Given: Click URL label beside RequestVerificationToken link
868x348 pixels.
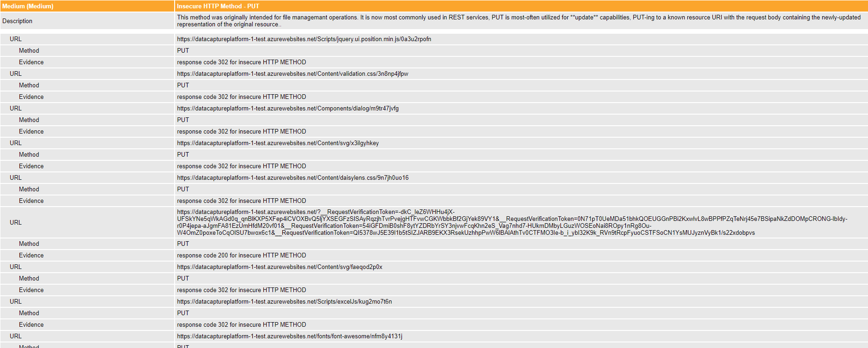Looking at the screenshot, I should pyautogui.click(x=16, y=223).
